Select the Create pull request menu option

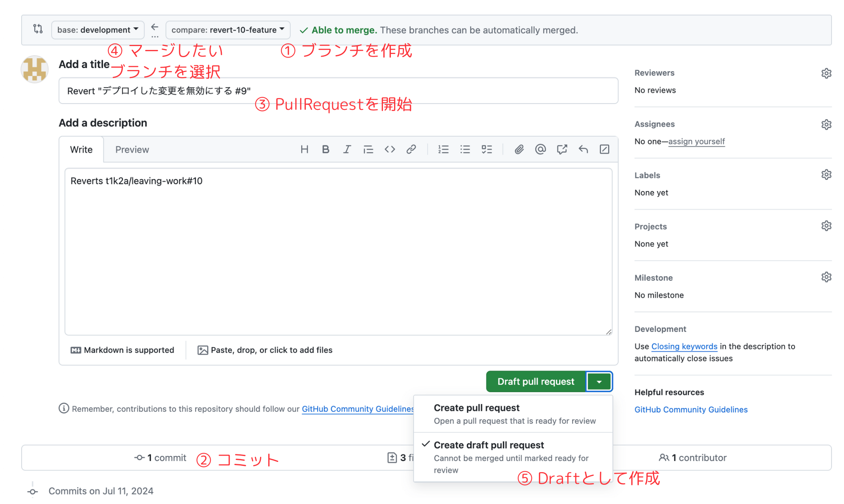477,408
